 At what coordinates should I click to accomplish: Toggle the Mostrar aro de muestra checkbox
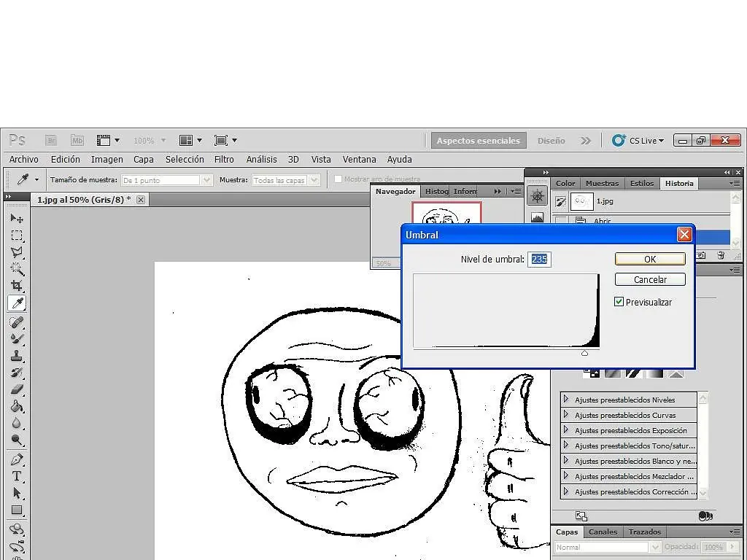click(x=338, y=179)
